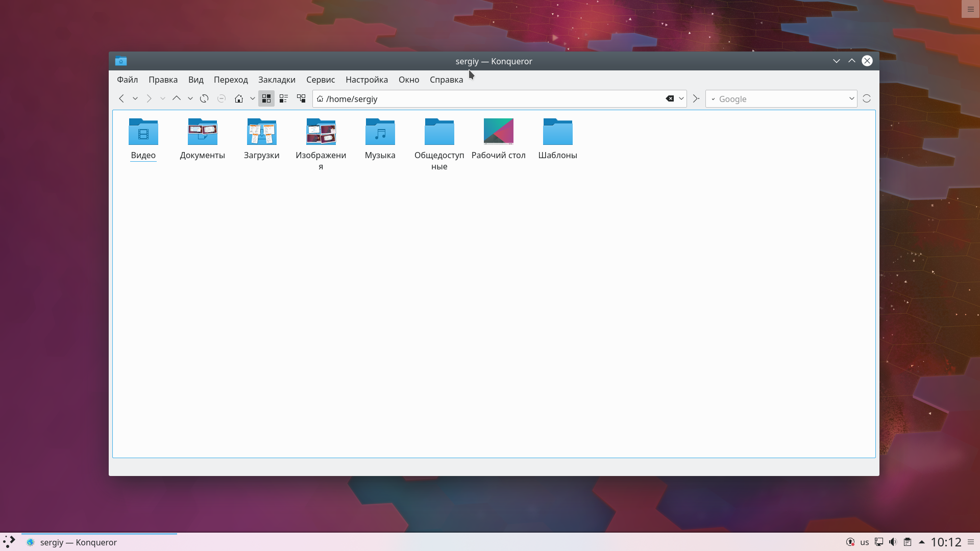The image size is (980, 551).
Task: Click the sergiy — Konqueror taskbar entry
Action: [x=99, y=542]
